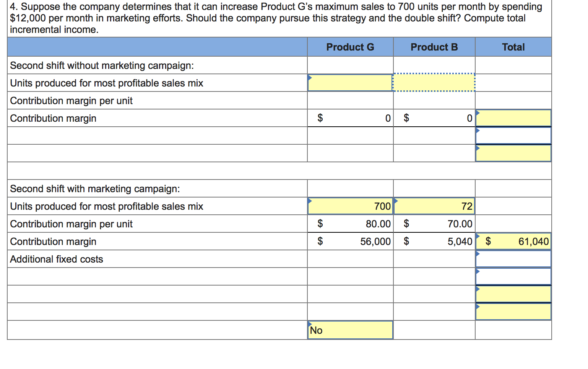Click the 80.00 contribution margin per unit cell

click(350, 224)
